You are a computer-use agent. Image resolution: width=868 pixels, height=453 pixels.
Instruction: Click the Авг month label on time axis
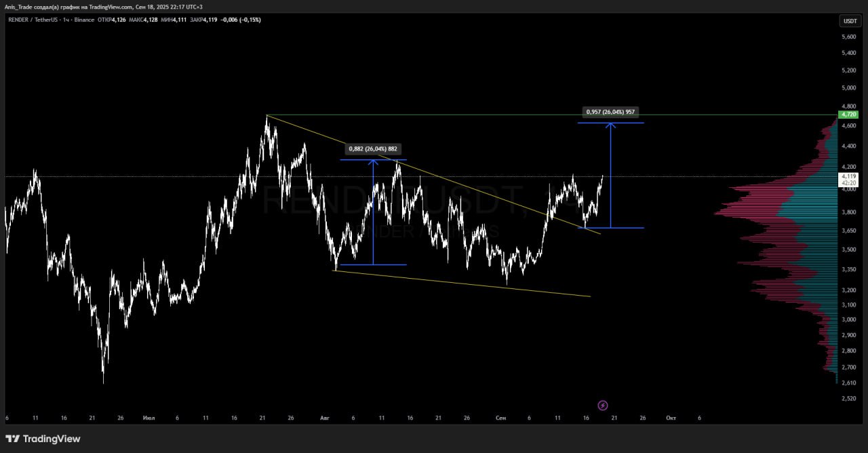click(x=324, y=418)
